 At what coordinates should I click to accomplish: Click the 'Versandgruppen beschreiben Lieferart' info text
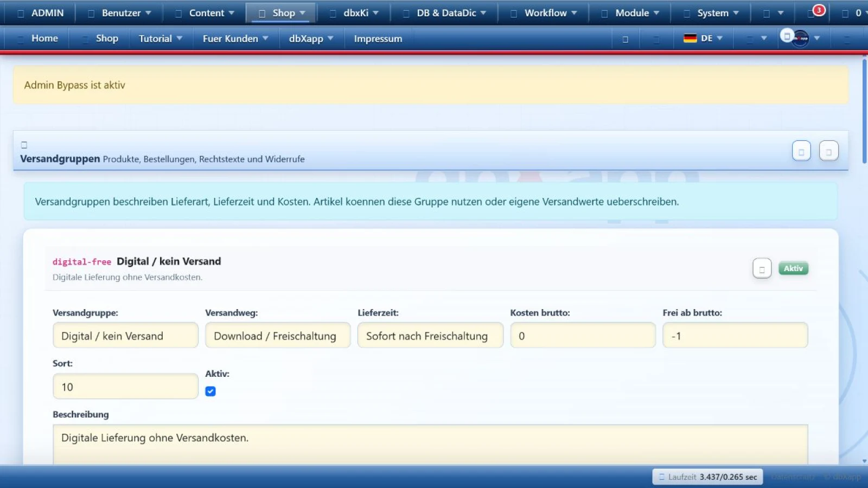[x=357, y=202]
